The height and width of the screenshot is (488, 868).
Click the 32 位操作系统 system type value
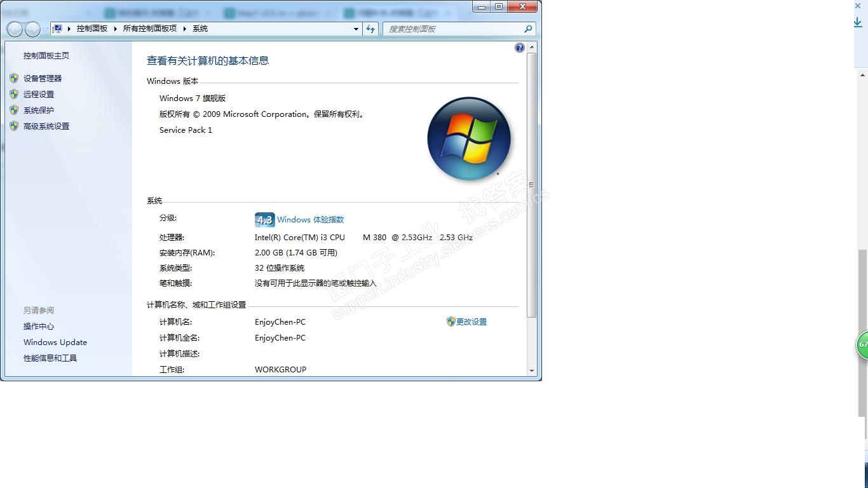(x=280, y=268)
